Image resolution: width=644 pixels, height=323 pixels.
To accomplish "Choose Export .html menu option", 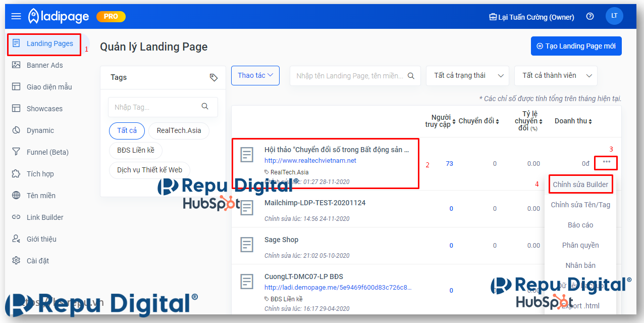I will click(x=580, y=306).
